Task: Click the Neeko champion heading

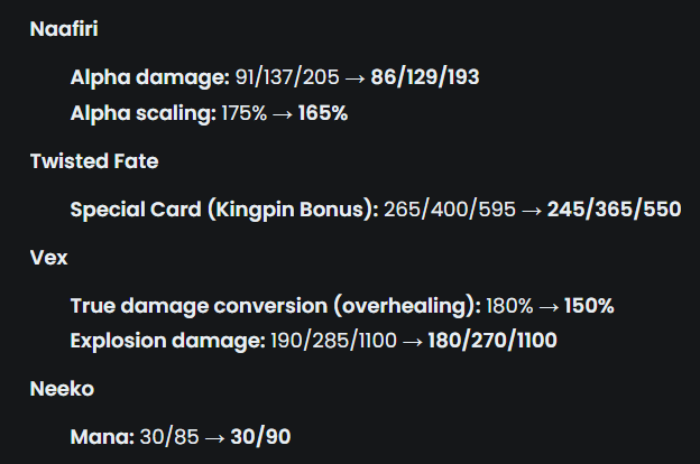Action: pos(62,389)
